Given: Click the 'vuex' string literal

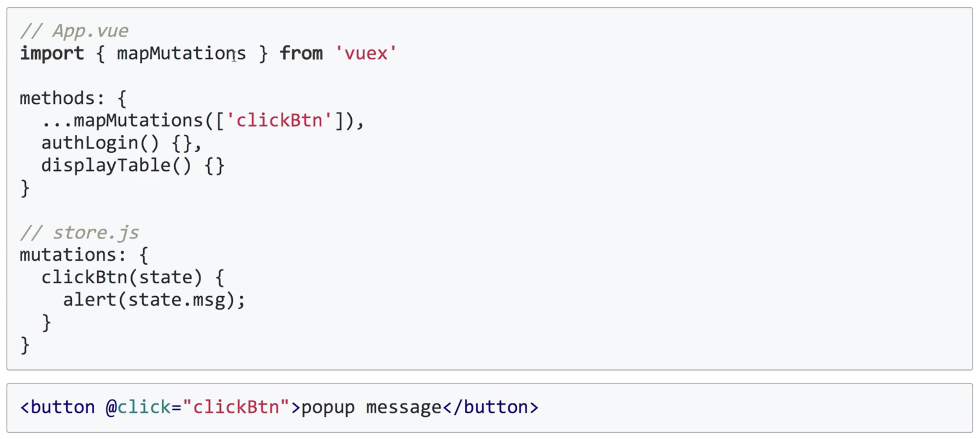Looking at the screenshot, I should point(366,53).
